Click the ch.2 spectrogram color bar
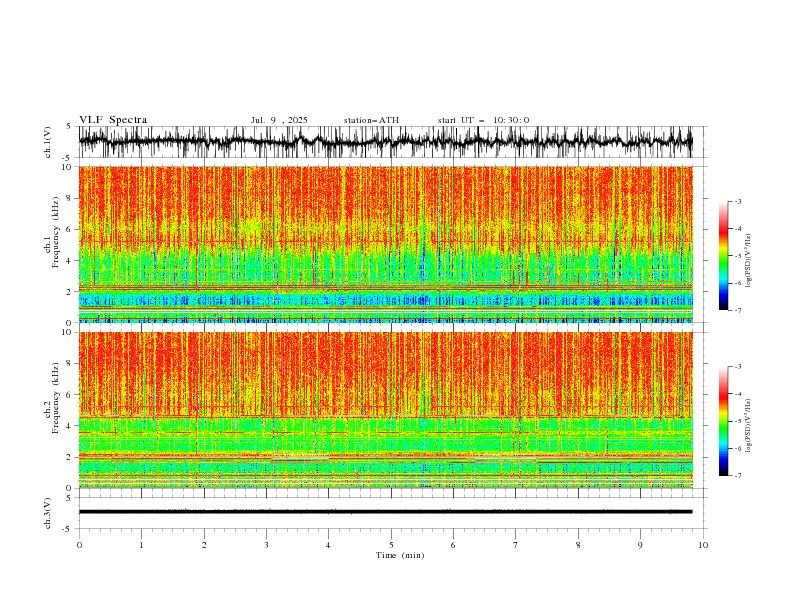Screen dimensions: 792x612 coord(723,421)
